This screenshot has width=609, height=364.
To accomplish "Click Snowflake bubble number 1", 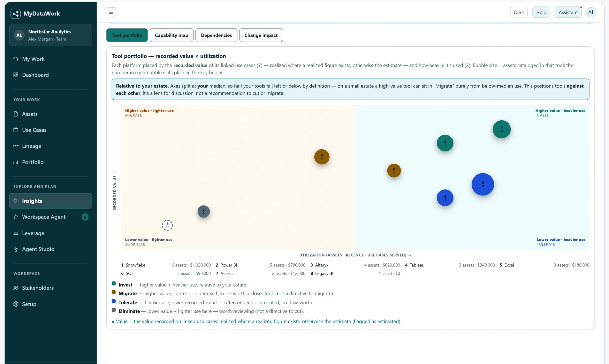I will [501, 129].
